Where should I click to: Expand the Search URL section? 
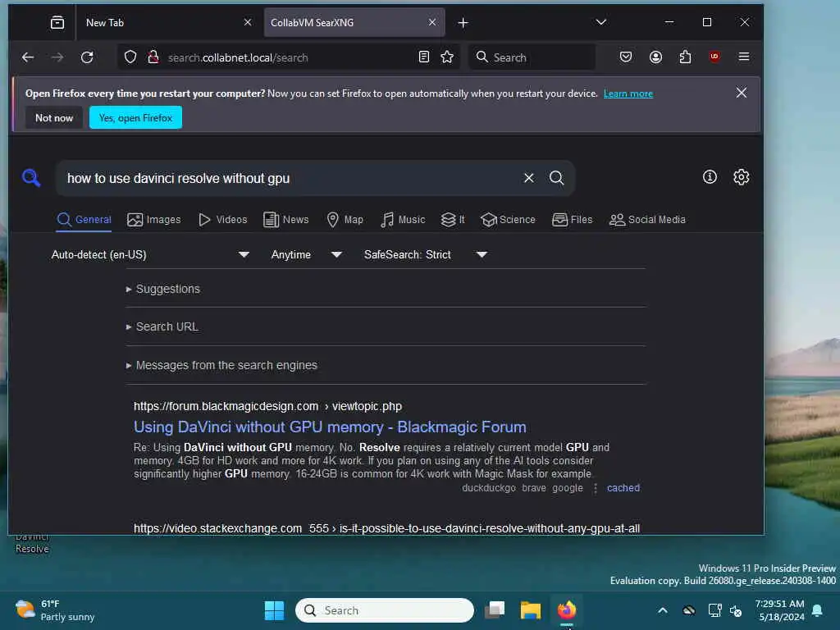click(162, 326)
